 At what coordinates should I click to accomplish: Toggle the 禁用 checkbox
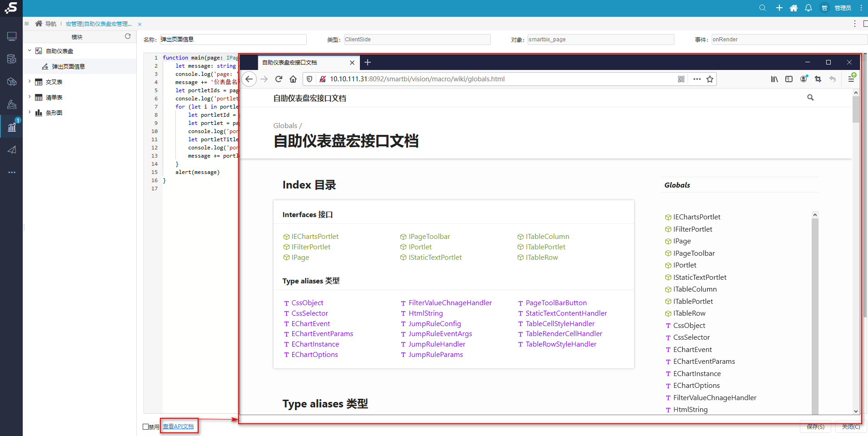pyautogui.click(x=146, y=426)
